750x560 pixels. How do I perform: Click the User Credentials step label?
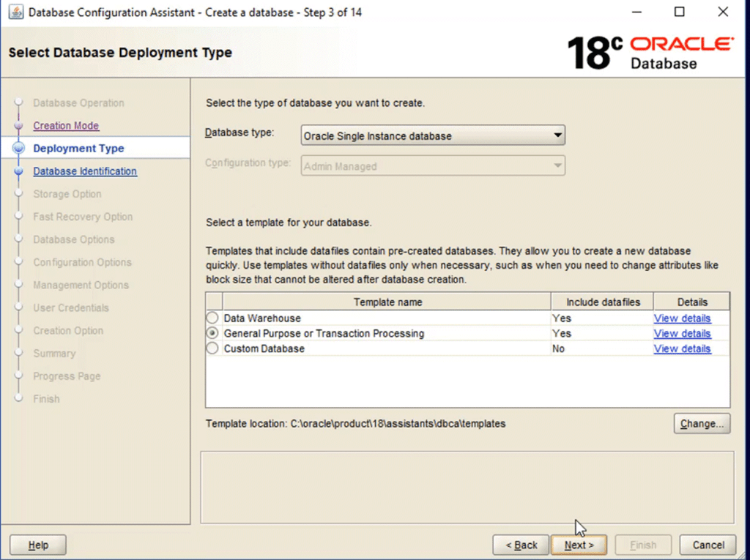coord(71,307)
